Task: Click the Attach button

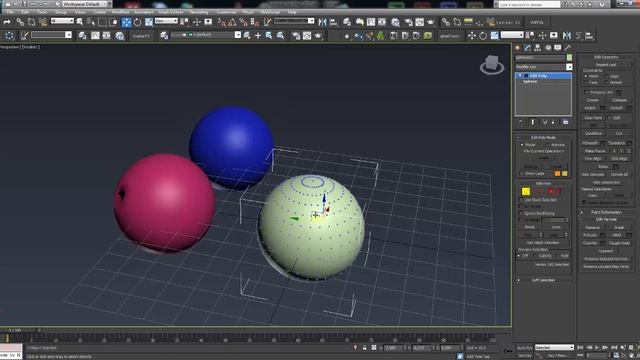Action: (x=590, y=108)
